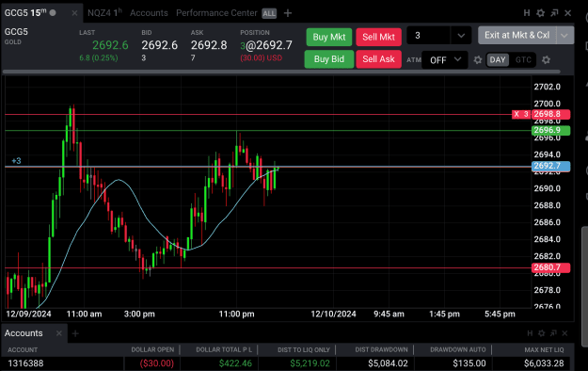Click the $135.00 drawdown auto value
Image resolution: width=588 pixels, height=371 pixels.
pyautogui.click(x=469, y=363)
